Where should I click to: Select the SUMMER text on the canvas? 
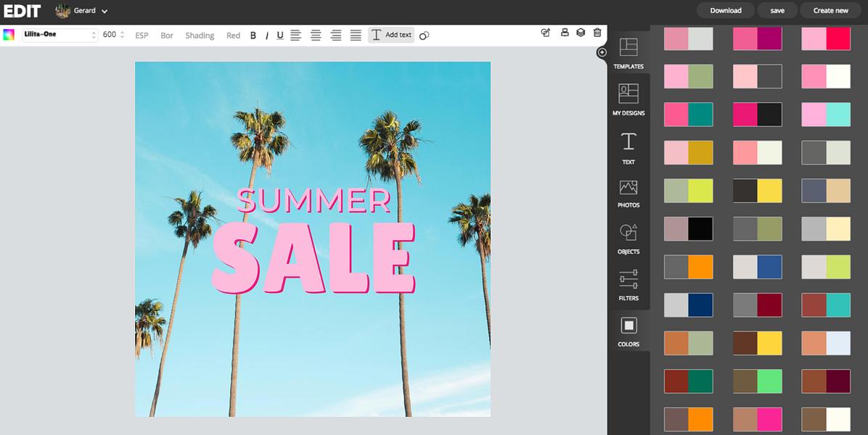(314, 201)
